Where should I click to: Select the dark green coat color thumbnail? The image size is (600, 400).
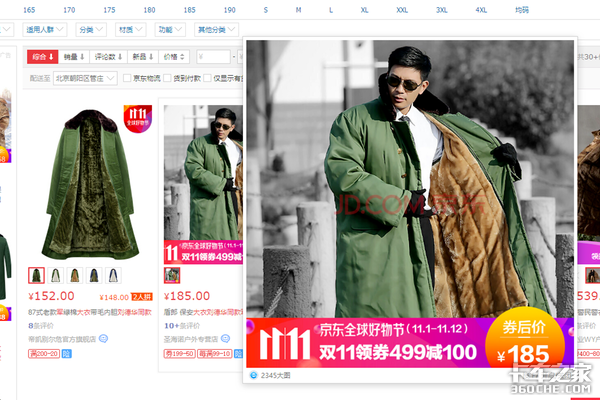click(x=36, y=275)
